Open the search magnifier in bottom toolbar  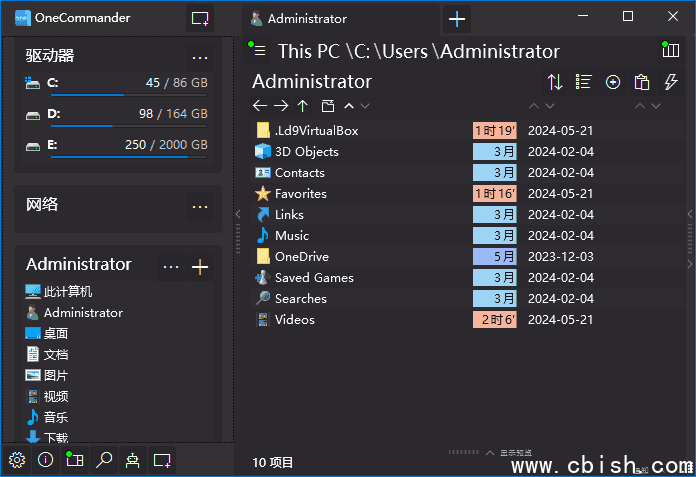pos(103,460)
